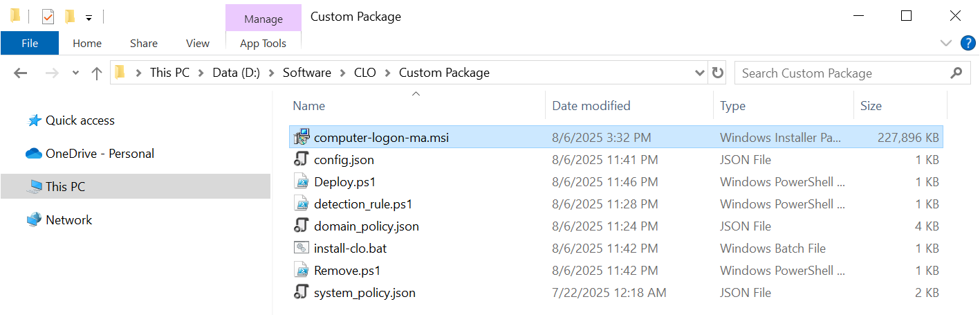Expand the ribbon with the chevron
Screen dimensions: 980x315
pyautogui.click(x=946, y=43)
